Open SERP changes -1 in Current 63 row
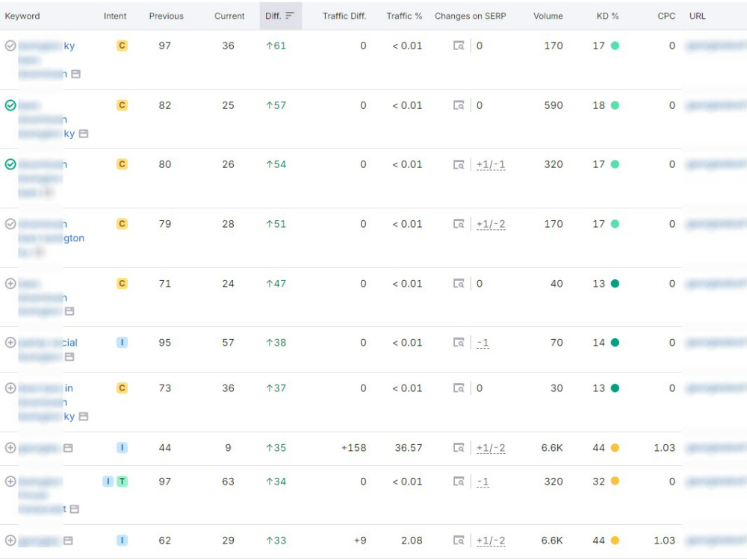Viewport: 747px width, 560px height. [483, 482]
